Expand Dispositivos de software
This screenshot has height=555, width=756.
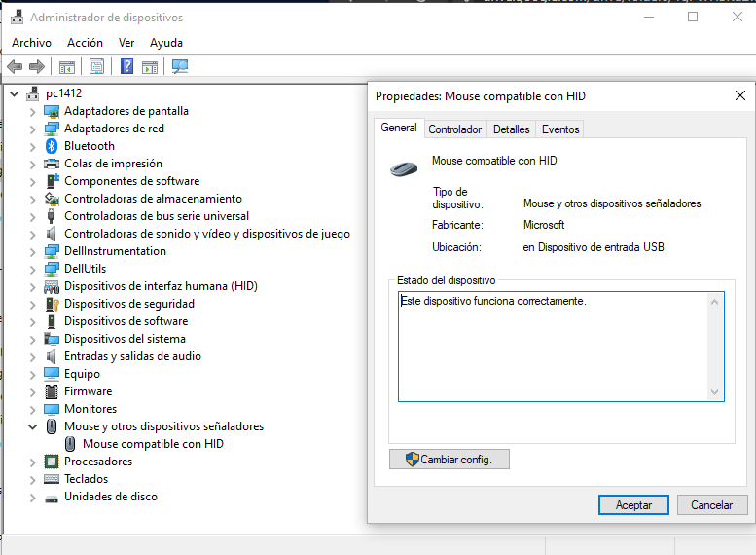point(32,322)
